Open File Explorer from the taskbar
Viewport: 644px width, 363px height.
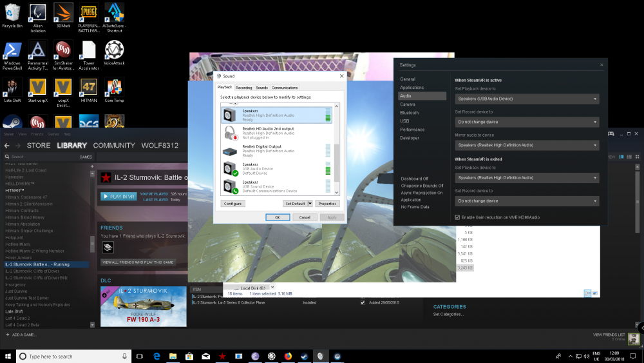click(x=173, y=356)
